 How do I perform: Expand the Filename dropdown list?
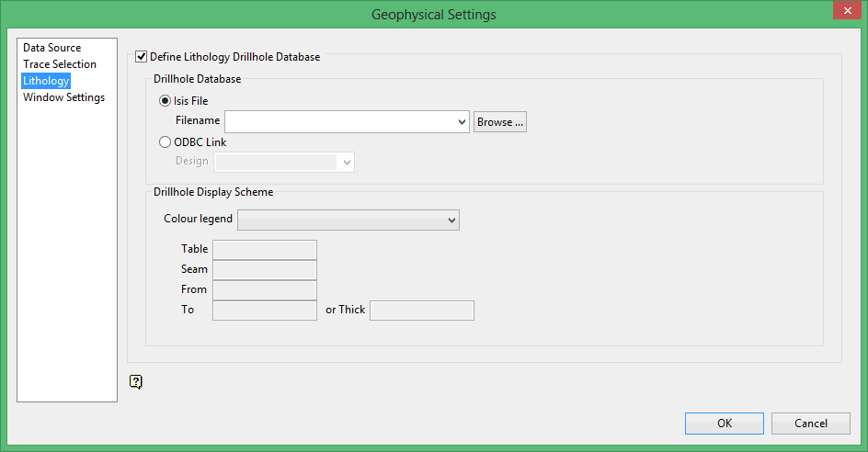click(462, 122)
